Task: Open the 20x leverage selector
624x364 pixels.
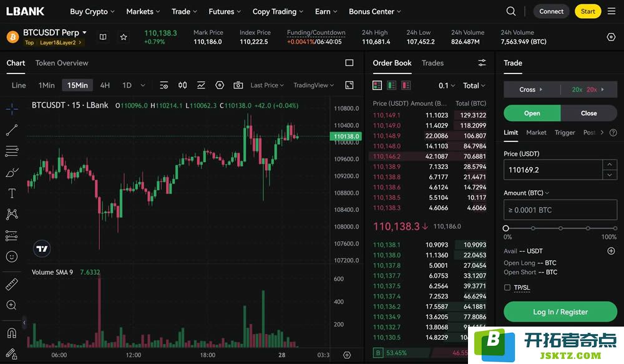Action: (588, 89)
